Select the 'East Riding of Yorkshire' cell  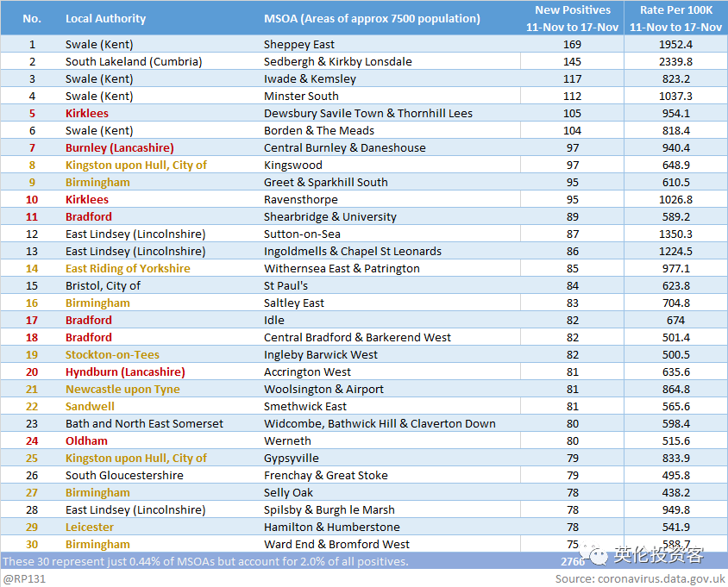(x=128, y=268)
